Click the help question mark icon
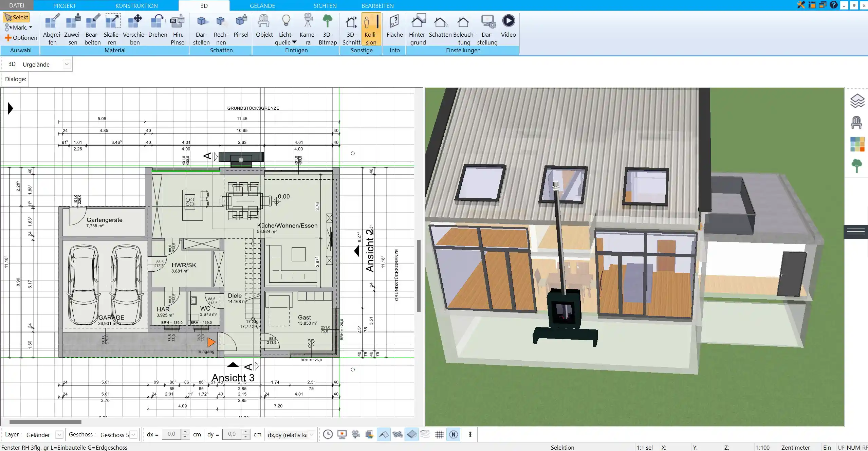Image resolution: width=868 pixels, height=451 pixels. (833, 5)
